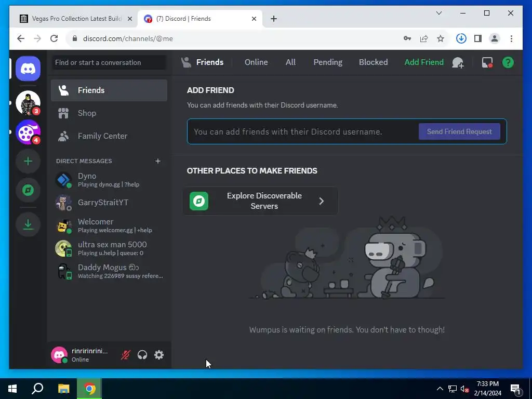Open Discord help question mark icon
Image resolution: width=532 pixels, height=399 pixels.
click(x=508, y=62)
